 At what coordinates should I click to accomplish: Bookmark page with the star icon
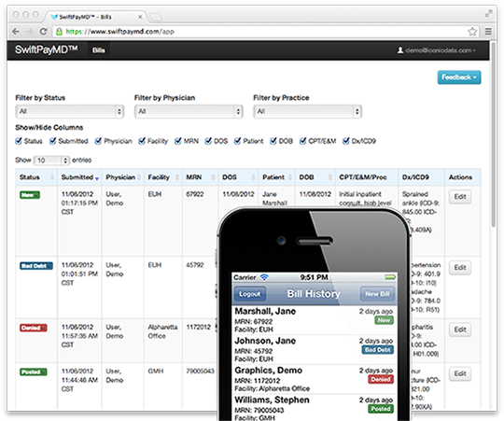pyautogui.click(x=472, y=32)
